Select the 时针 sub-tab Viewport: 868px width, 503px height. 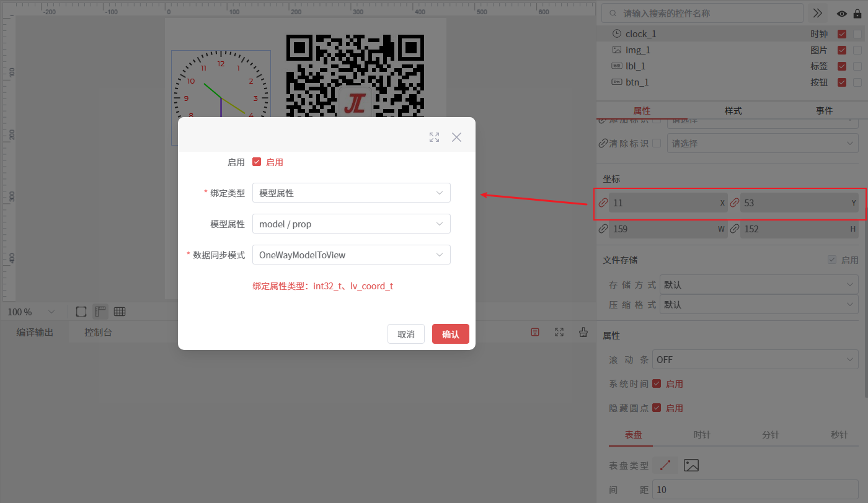702,435
